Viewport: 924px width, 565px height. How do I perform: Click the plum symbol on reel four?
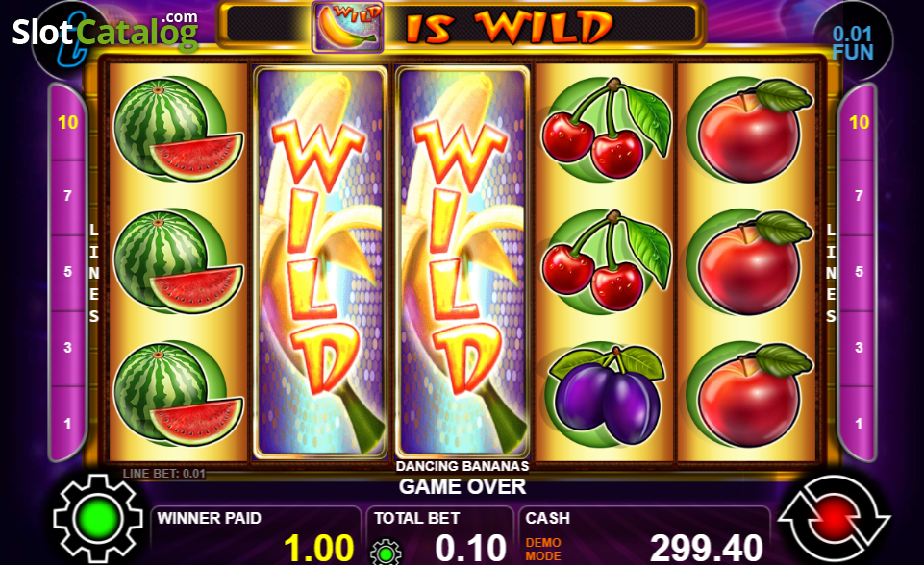tap(605, 394)
